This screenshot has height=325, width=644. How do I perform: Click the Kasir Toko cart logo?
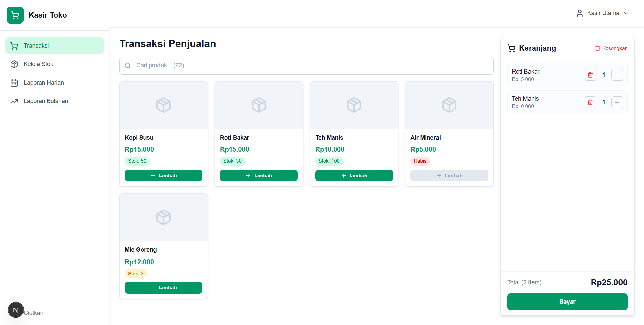coord(15,15)
